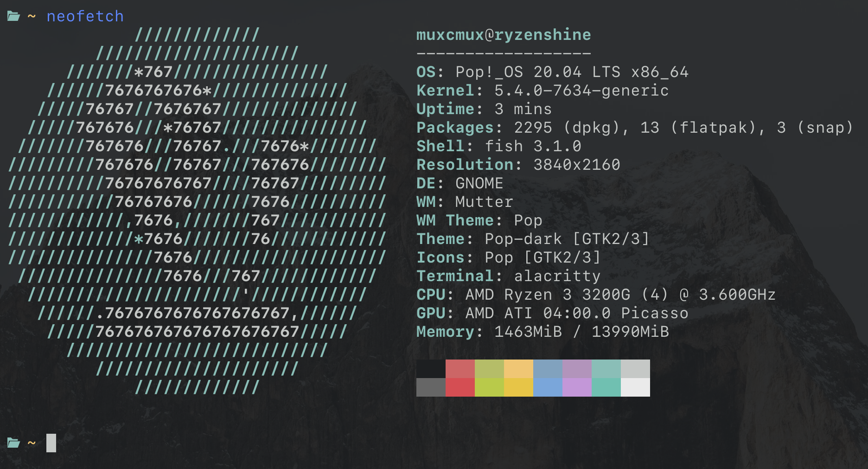Click the dashed separator under the username

point(504,53)
